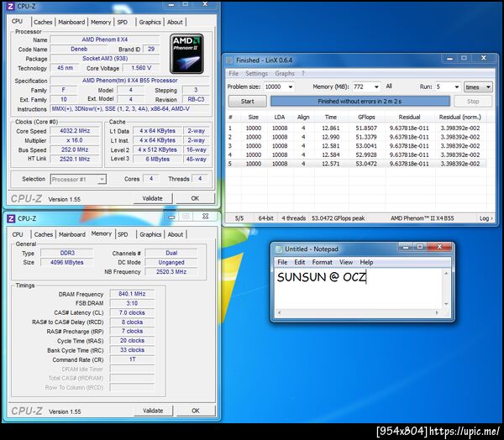Switch to Memory tab in top CPU-Z window
This screenshot has height=440, width=504.
(101, 22)
